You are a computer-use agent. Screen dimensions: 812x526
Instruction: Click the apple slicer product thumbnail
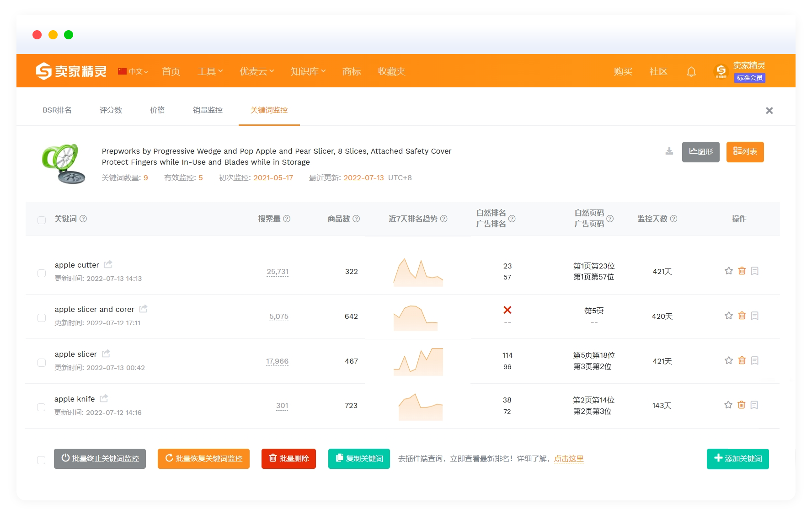click(64, 164)
